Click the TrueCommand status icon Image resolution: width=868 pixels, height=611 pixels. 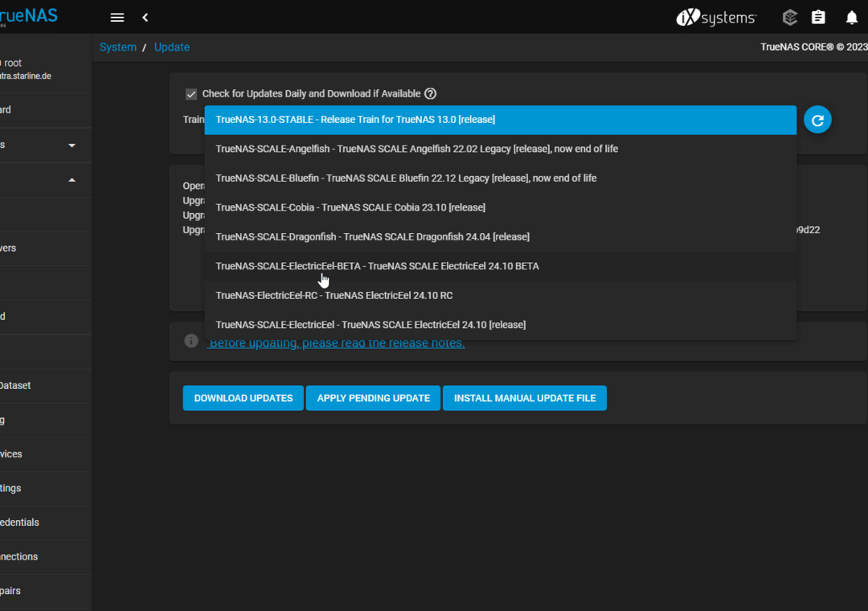point(789,18)
